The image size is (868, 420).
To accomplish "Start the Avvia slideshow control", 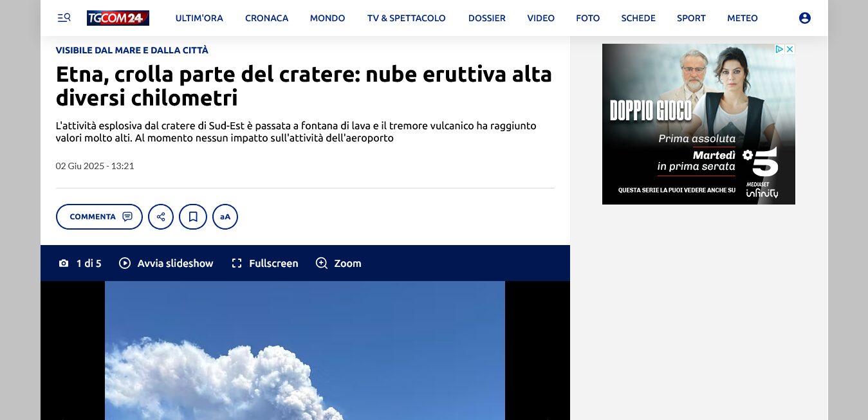I will 166,263.
